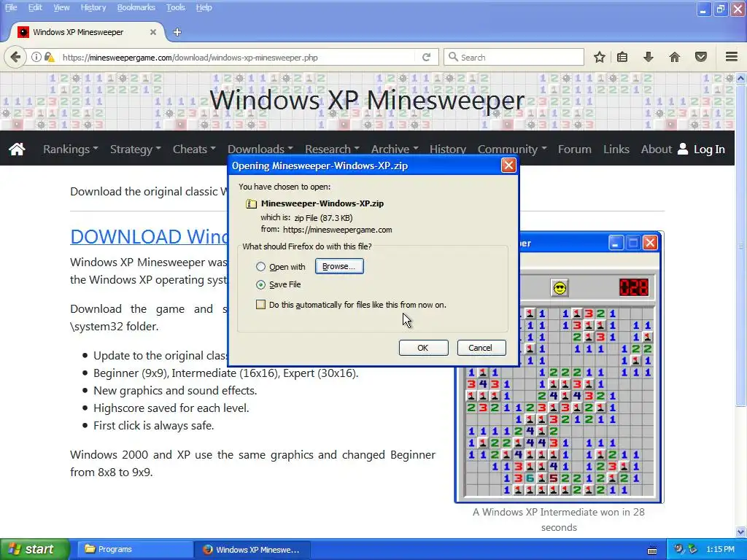Expand the Rankings dropdown menu
Viewport: 747px width, 560px height.
pos(71,149)
